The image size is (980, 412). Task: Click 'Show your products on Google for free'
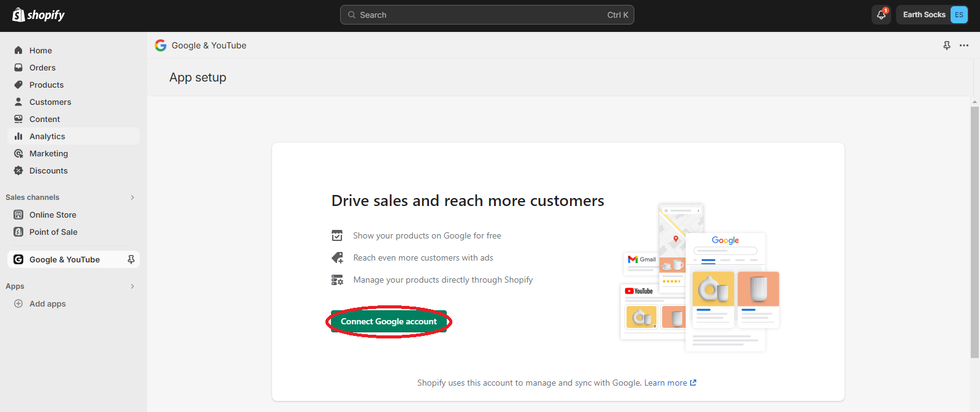[427, 235]
